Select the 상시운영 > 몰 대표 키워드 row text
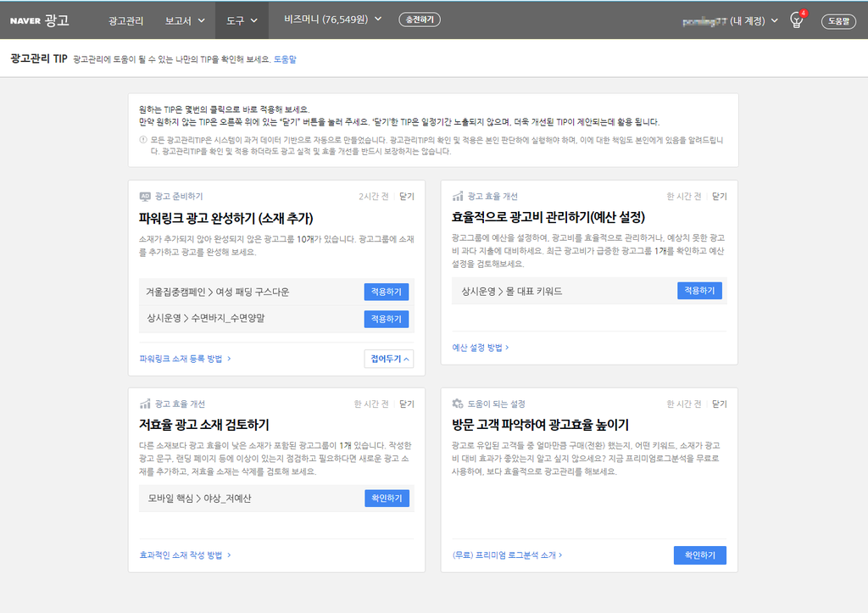This screenshot has height=613, width=868. tap(512, 292)
